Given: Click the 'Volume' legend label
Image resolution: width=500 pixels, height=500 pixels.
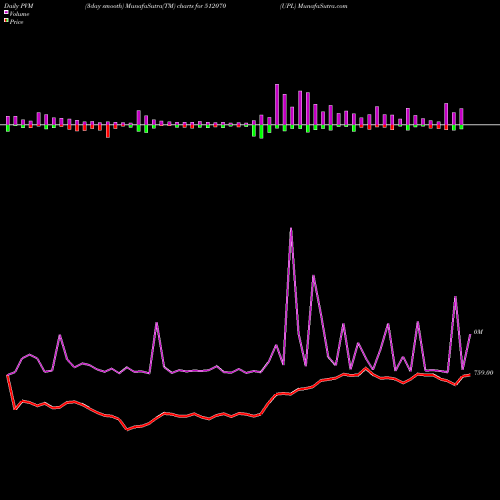Looking at the screenshot, I should [x=19, y=14].
